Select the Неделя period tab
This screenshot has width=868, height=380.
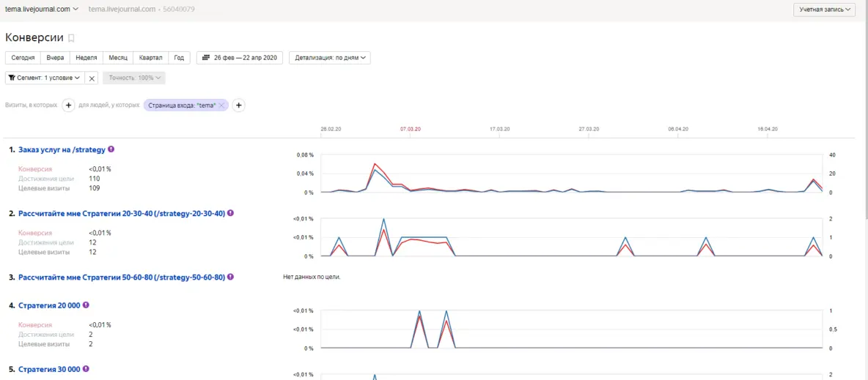tap(87, 58)
